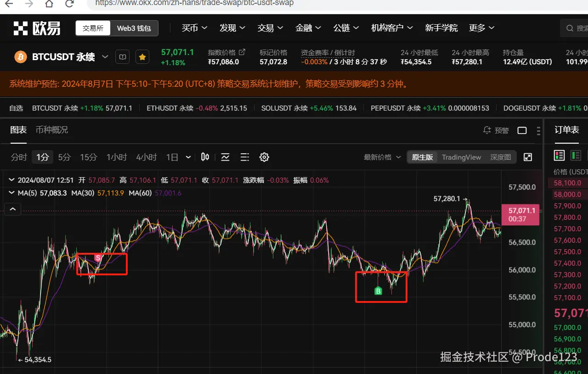Screen dimensions: 588x374
Task: Select combined buy/sell order book view icon
Action: [x=559, y=155]
